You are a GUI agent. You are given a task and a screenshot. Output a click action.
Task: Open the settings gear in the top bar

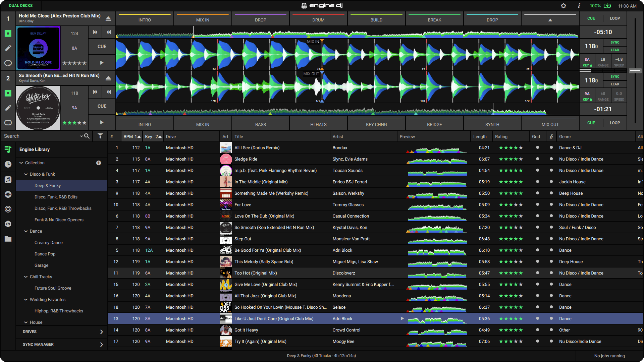(x=563, y=5)
